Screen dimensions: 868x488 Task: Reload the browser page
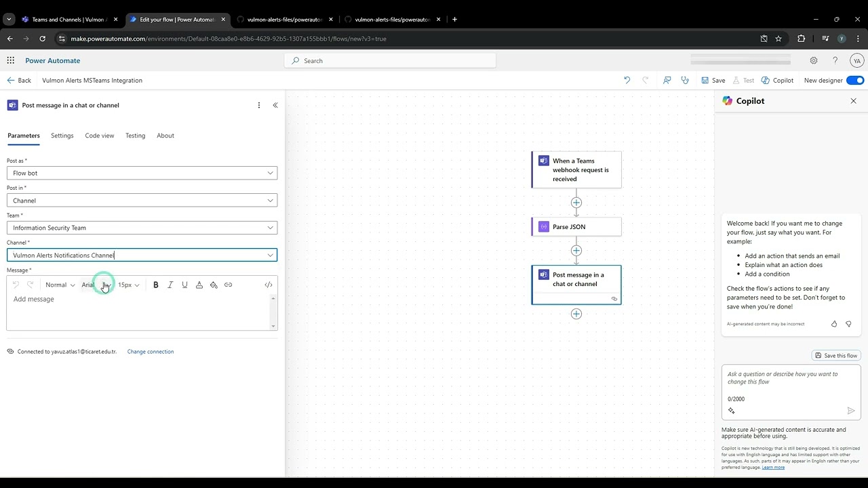tap(43, 39)
